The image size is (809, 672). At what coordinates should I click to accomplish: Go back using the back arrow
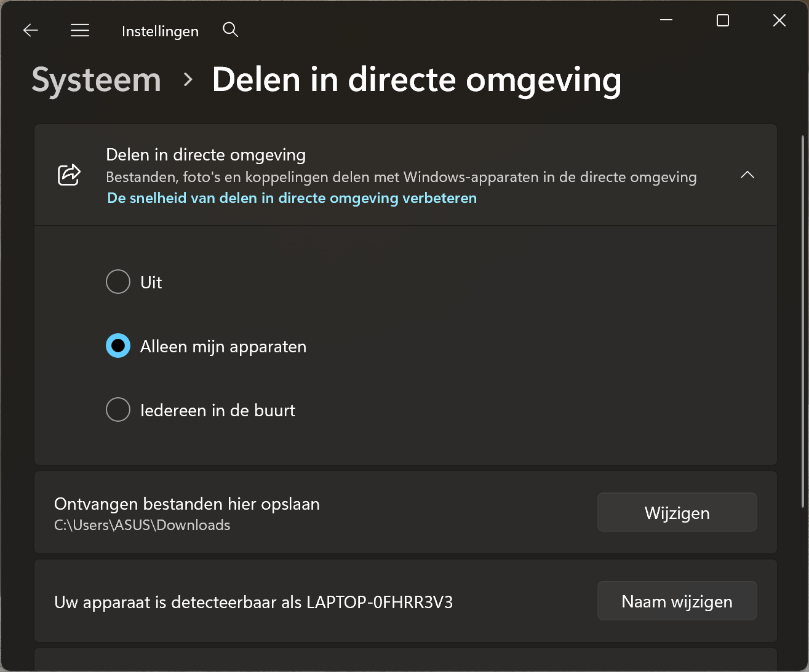pos(31,30)
